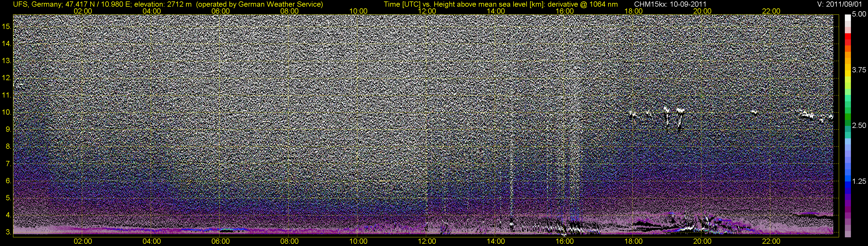Click the '8.' height axis label
The height and width of the screenshot is (246, 868).
[9, 147]
